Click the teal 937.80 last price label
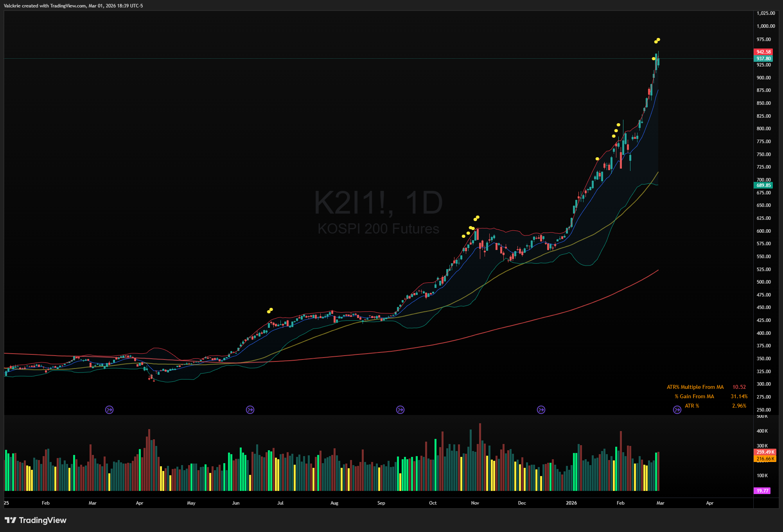Viewport: 783px width, 532px height. click(x=763, y=59)
